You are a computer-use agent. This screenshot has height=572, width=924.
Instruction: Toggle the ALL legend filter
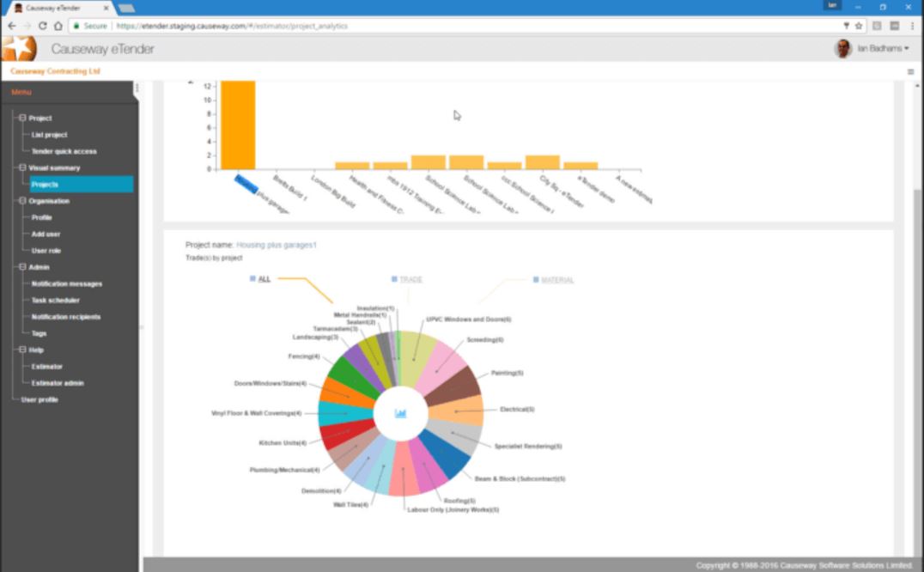coord(264,279)
